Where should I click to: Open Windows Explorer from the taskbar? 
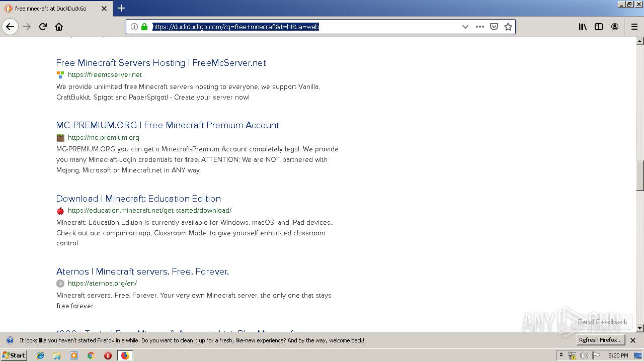57,355
